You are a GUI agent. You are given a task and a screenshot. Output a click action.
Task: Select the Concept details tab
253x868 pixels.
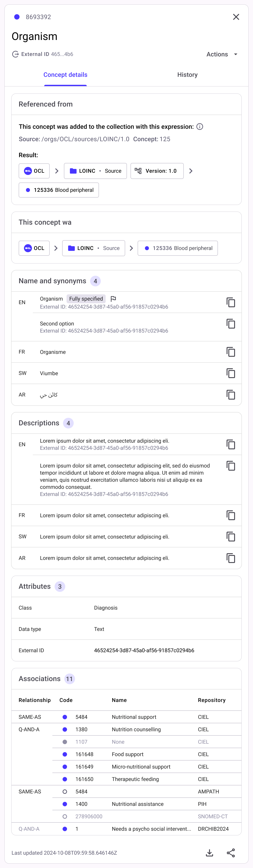click(x=65, y=75)
